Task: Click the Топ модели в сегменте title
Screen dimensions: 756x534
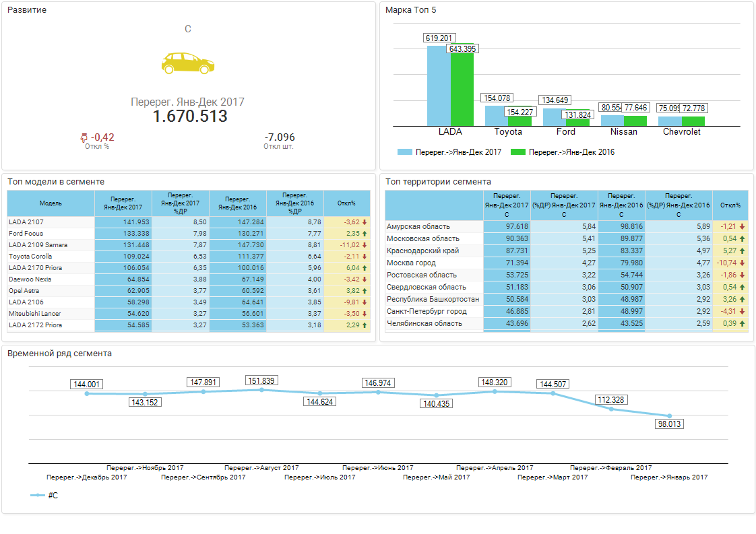Action: (x=56, y=182)
